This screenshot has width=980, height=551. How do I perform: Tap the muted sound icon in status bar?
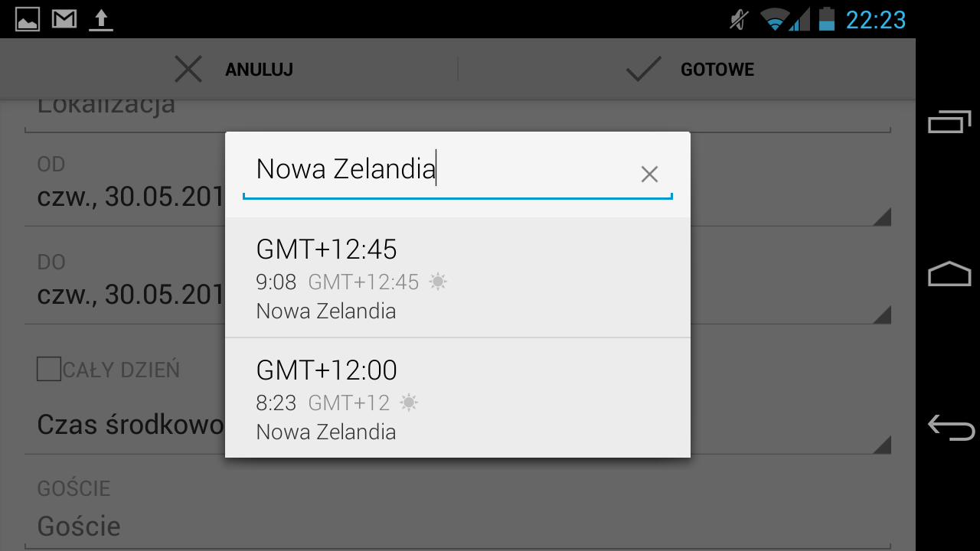point(738,19)
